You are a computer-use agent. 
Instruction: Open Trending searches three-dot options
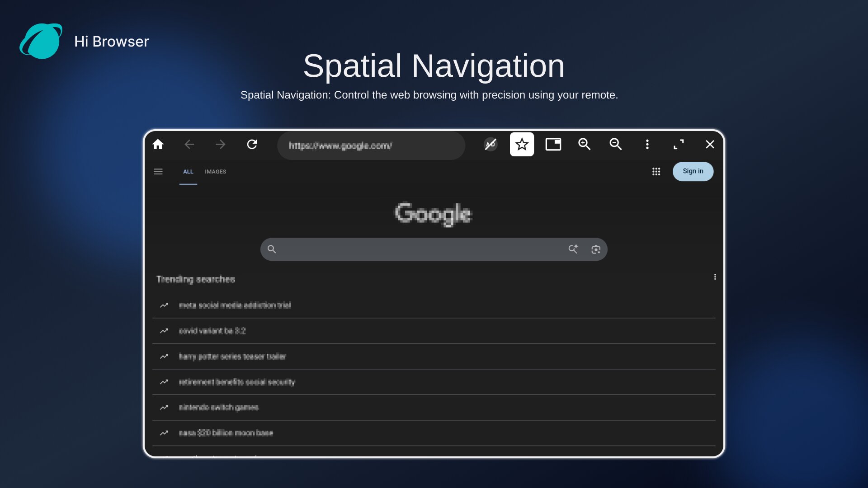pos(715,277)
